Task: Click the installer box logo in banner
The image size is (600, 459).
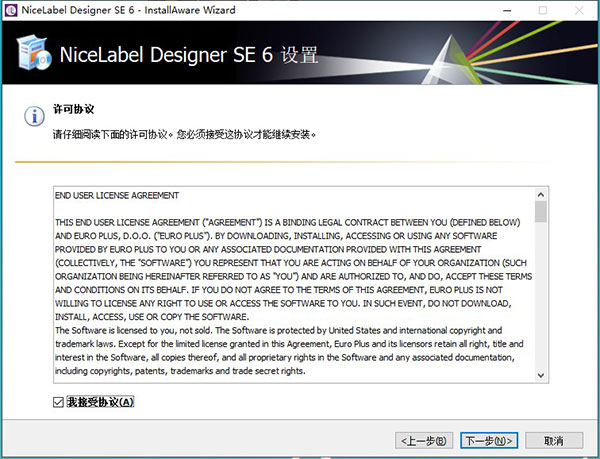Action: (34, 53)
